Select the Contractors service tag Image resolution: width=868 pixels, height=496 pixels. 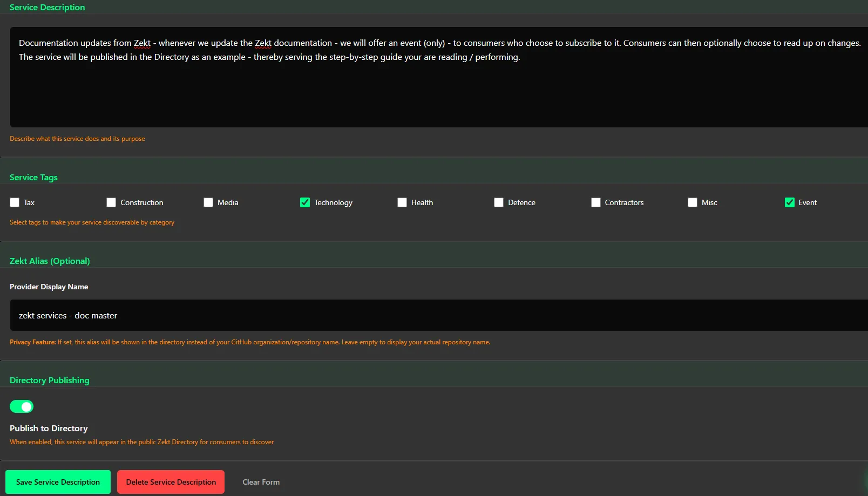(x=595, y=202)
